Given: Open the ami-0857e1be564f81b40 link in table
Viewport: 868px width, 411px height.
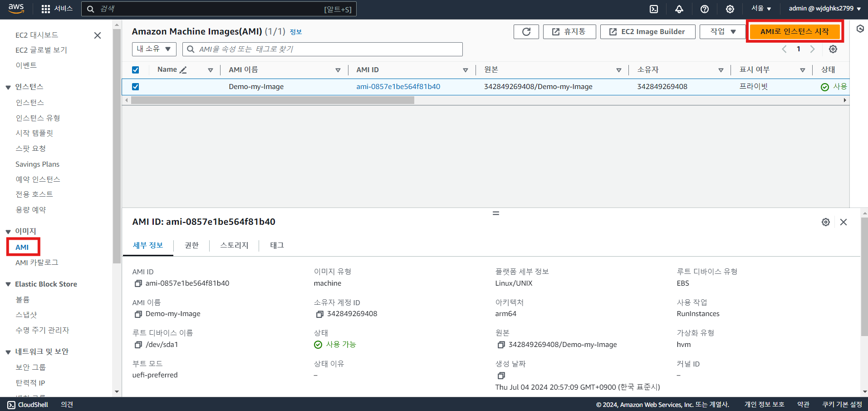Looking at the screenshot, I should tap(398, 87).
